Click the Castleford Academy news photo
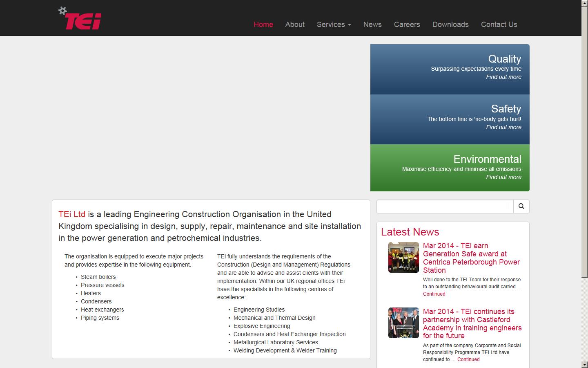 (403, 323)
